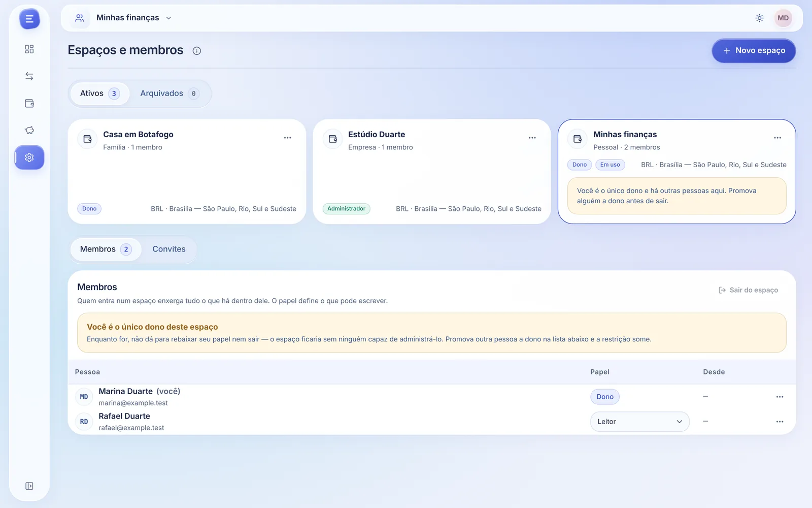The height and width of the screenshot is (508, 812).
Task: Create a space with Novo espaço button
Action: [x=754, y=51]
